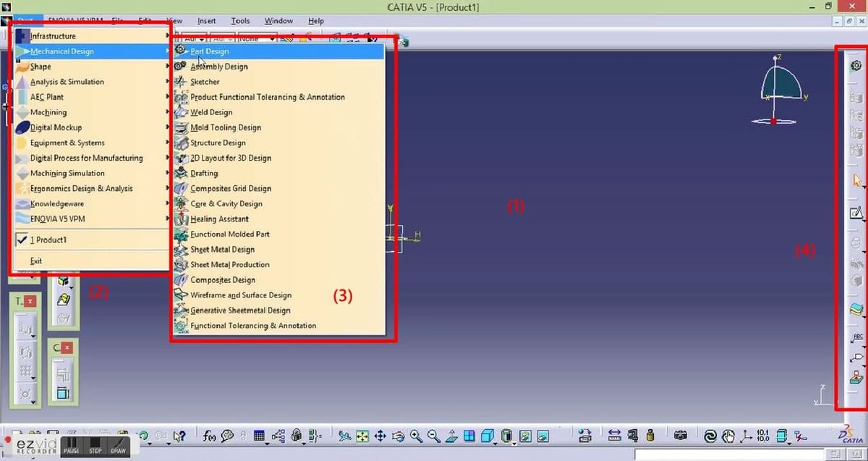Viewport: 868px width, 461px height.
Task: Close the floating 'C...' toolbar
Action: 67,348
